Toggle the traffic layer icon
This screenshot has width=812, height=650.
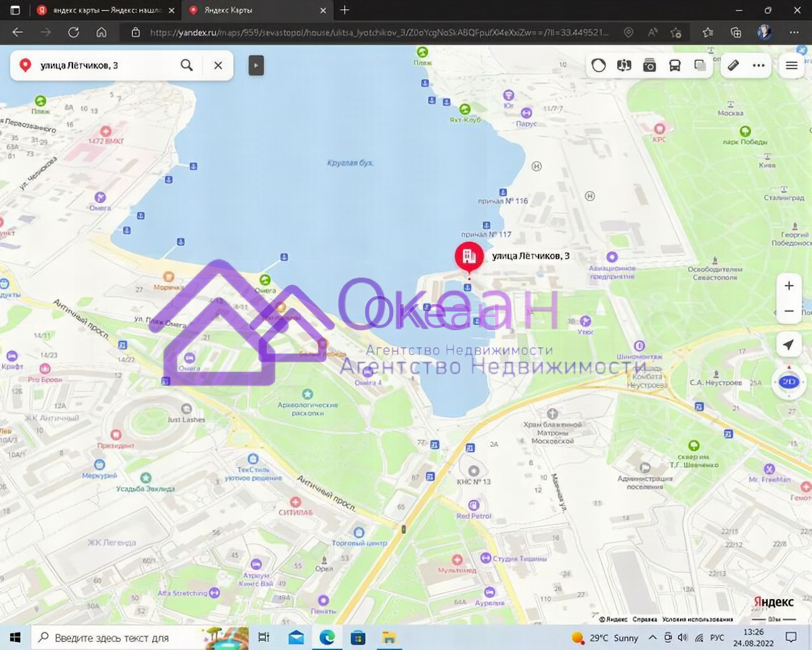click(599, 66)
